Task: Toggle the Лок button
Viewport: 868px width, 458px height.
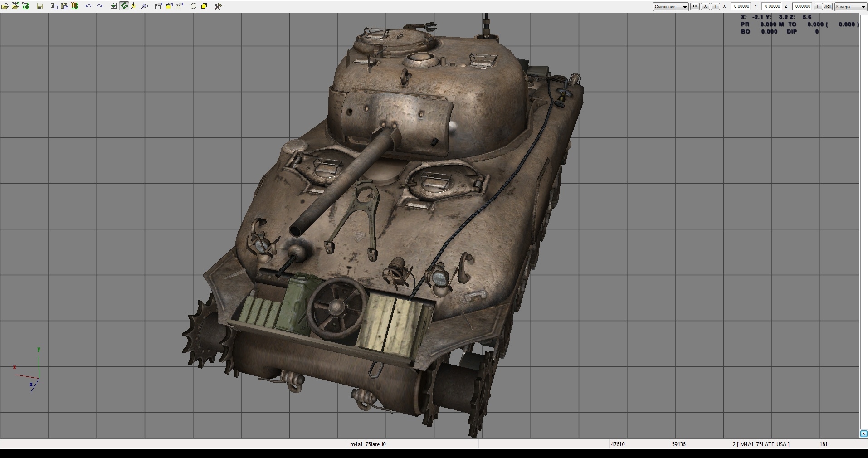Action: (x=828, y=6)
